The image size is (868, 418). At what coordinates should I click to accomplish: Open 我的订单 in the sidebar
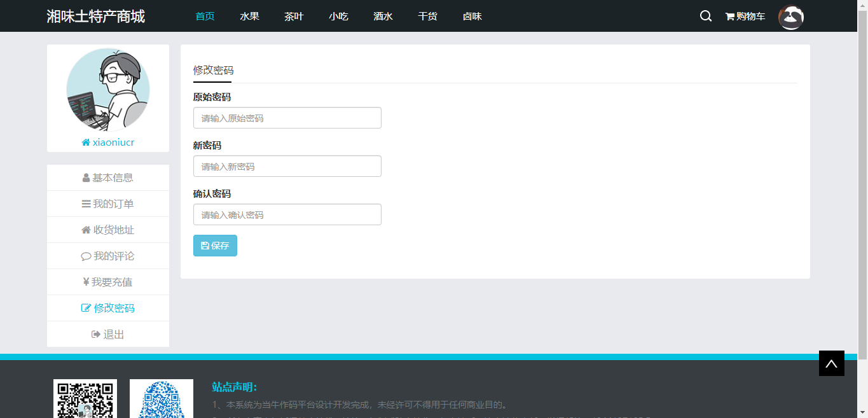(108, 204)
